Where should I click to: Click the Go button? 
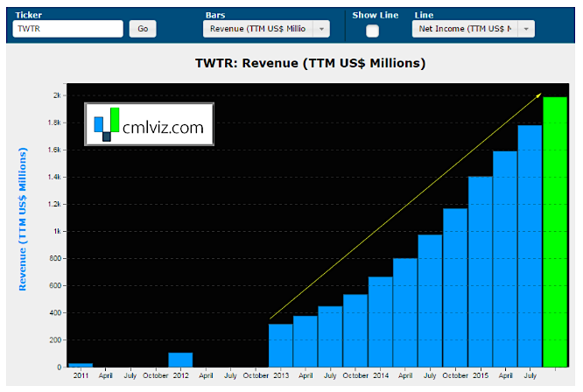point(143,29)
